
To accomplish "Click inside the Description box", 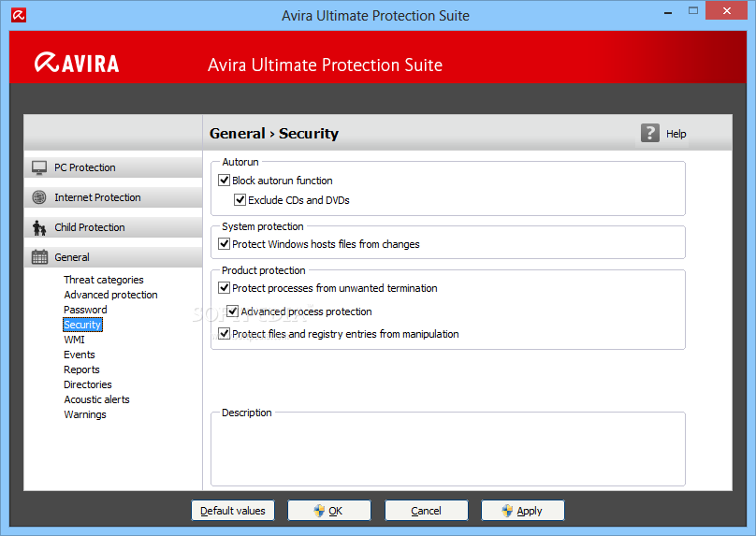I will 448,451.
